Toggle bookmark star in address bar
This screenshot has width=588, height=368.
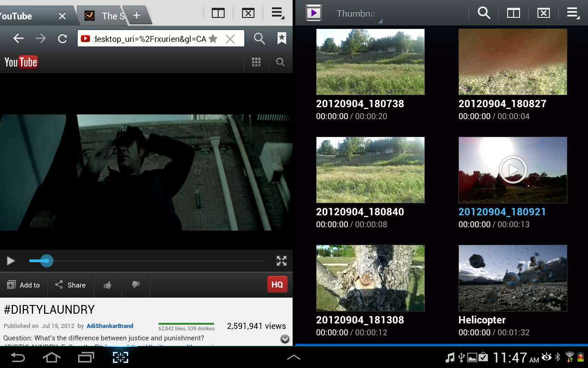click(213, 39)
